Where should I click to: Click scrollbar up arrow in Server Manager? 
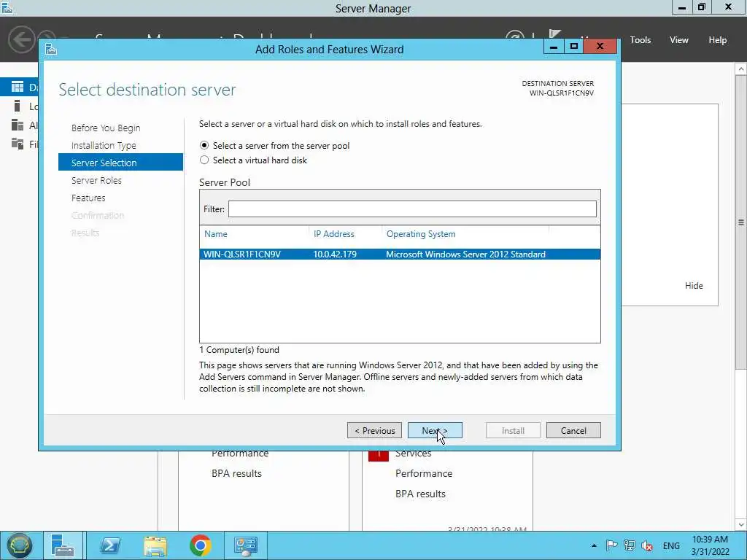[741, 69]
